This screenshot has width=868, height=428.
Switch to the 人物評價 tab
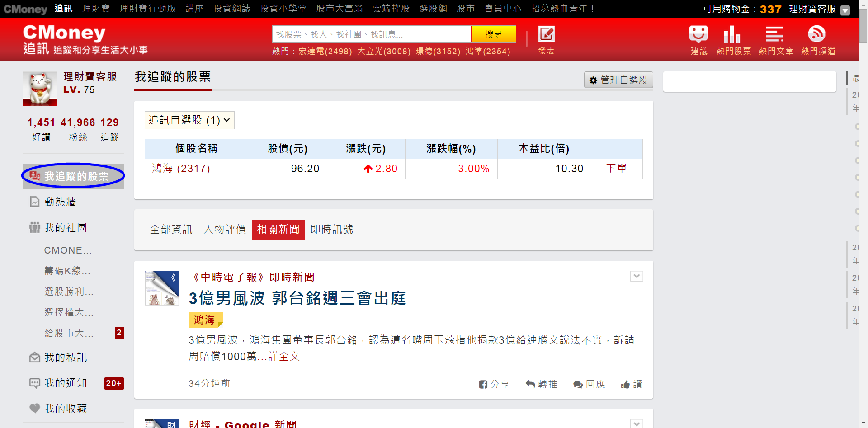point(225,230)
